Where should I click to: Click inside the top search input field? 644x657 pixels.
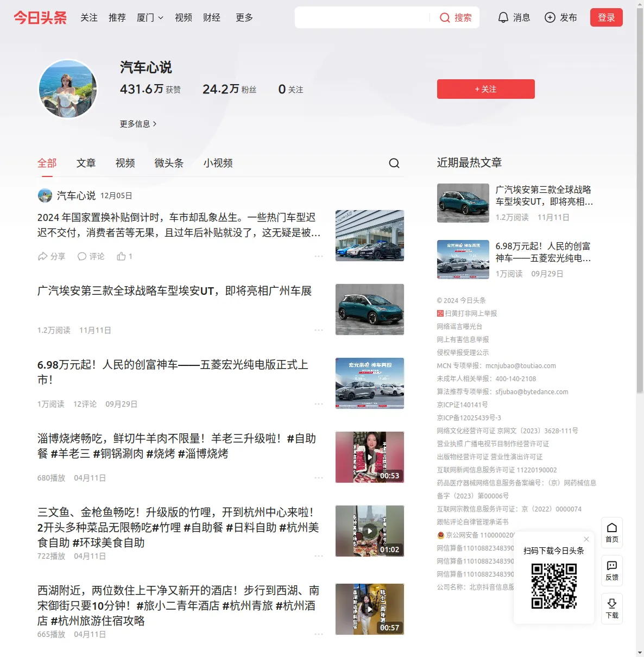(x=362, y=17)
